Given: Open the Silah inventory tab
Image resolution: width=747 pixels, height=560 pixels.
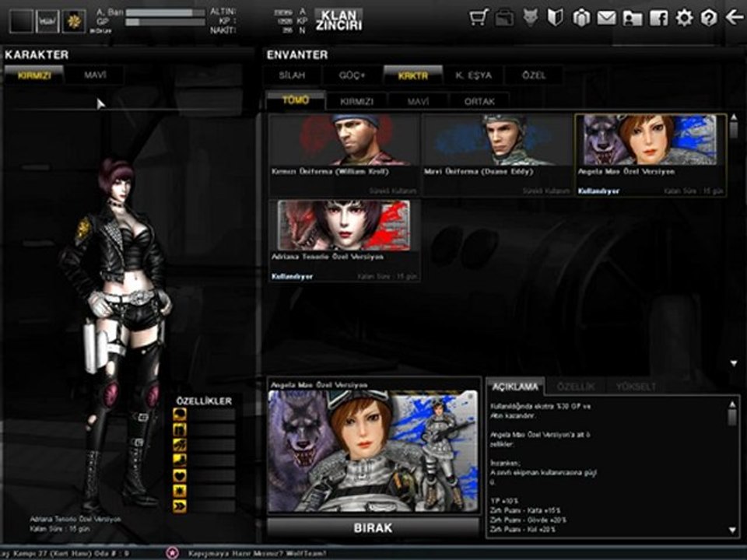Looking at the screenshot, I should pos(292,75).
